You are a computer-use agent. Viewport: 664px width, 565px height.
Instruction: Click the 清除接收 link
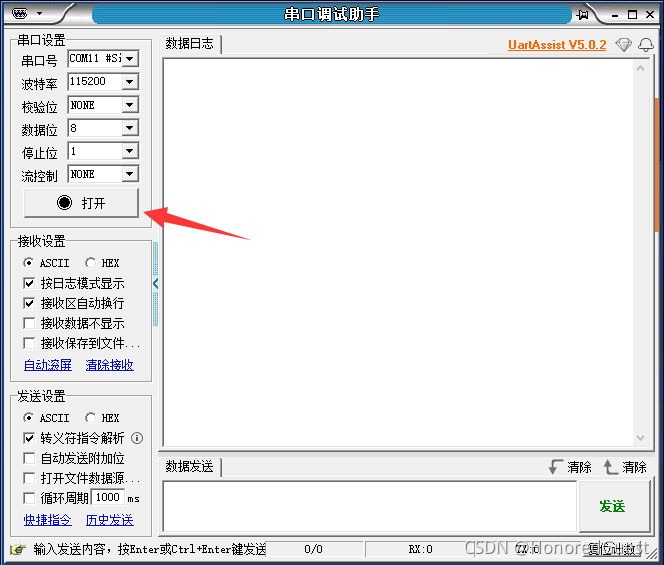(x=110, y=365)
